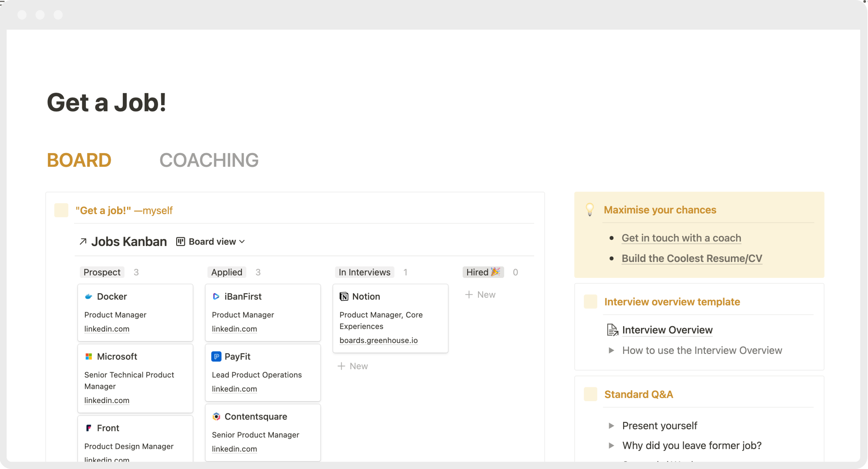Viewport: 868px width, 469px height.
Task: Click the iBanFirst logo icon
Action: pyautogui.click(x=216, y=296)
